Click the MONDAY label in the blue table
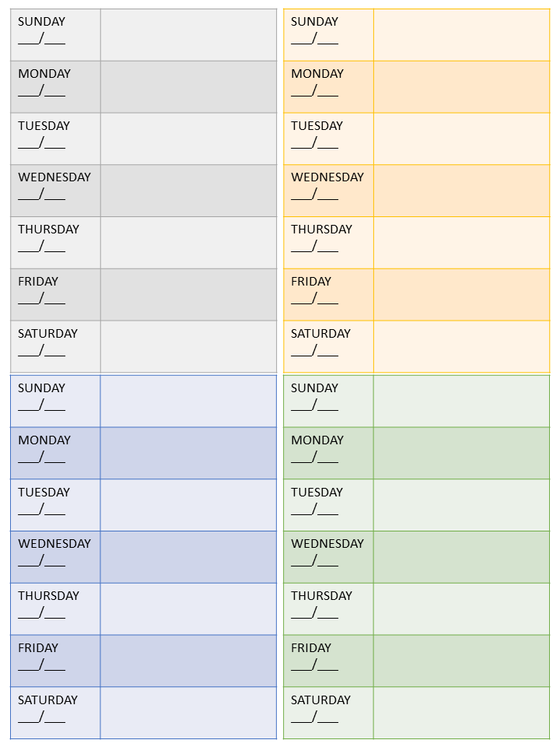This screenshot has height=747, width=560. 44,440
